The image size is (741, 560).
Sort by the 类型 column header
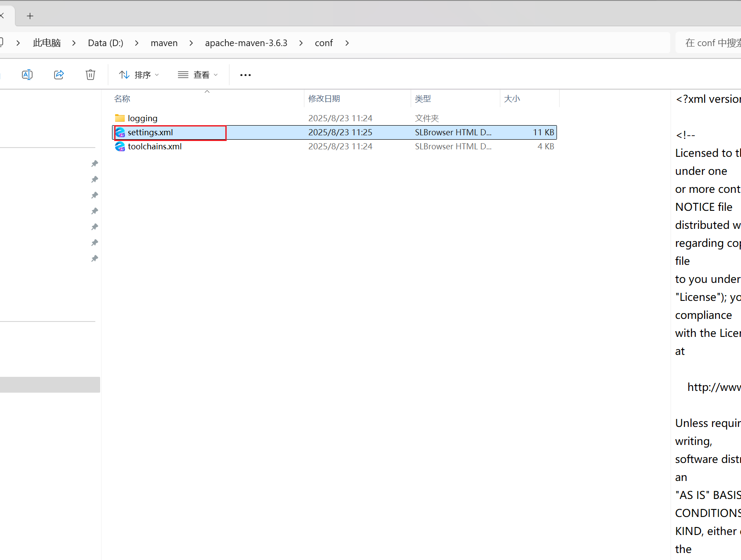tap(423, 99)
